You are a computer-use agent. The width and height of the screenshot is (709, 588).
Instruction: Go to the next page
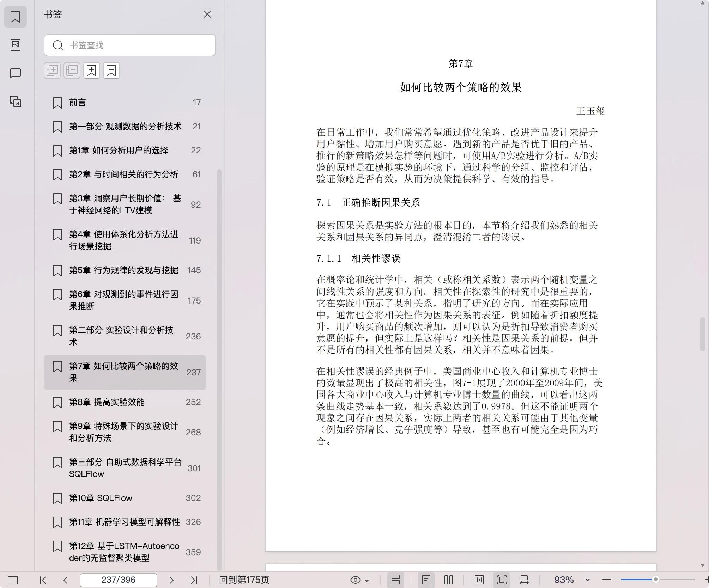(x=171, y=580)
